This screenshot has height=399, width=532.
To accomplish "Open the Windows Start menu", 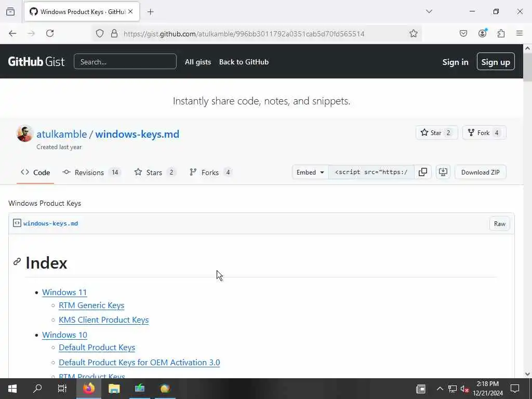I will click(12, 389).
